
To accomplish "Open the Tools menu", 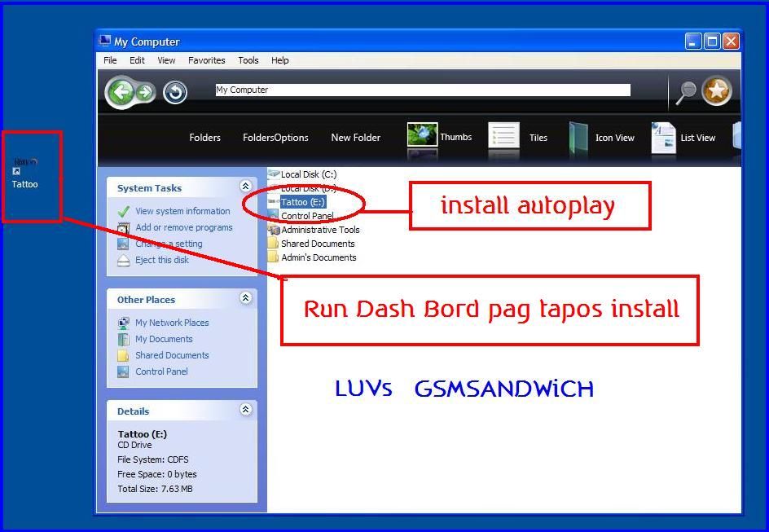I will click(x=248, y=60).
